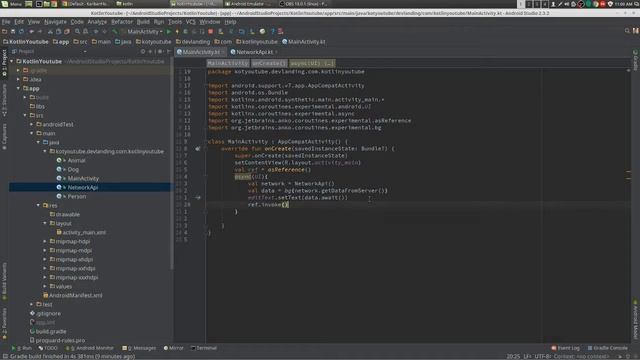Expand the androidTest folder node
This screenshot has height=360, width=640.
(32, 124)
